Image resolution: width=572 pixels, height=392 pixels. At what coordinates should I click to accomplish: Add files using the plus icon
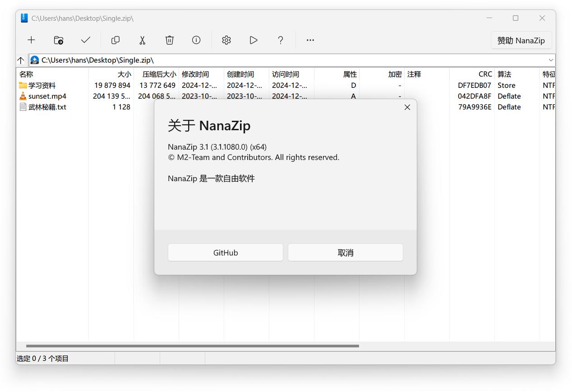point(31,40)
